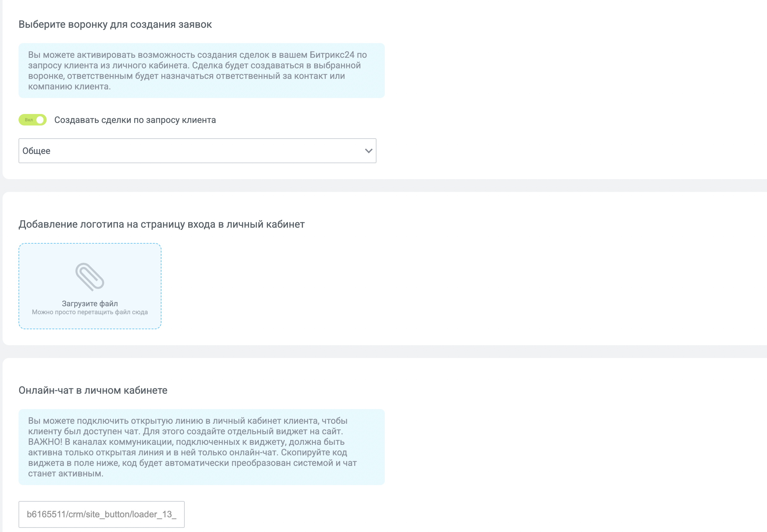Focus the widget code input field
Screen dimensions: 767x532
[x=101, y=514]
